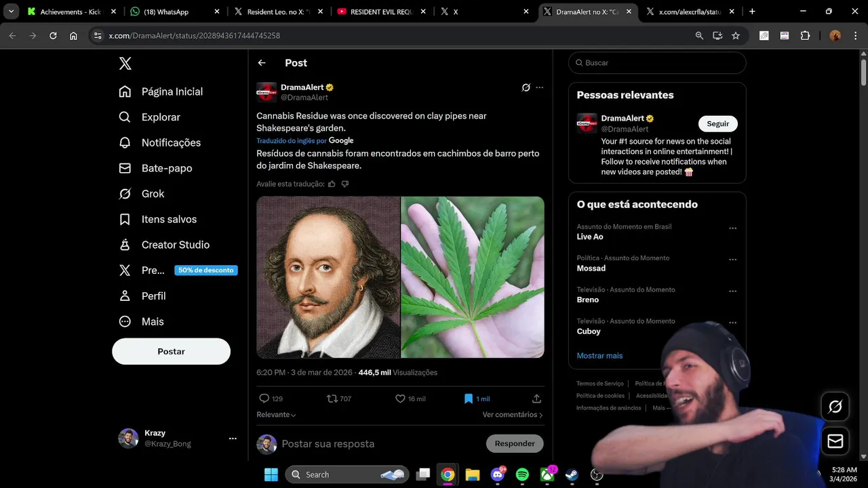Open more options for Breno trend
Screen dimensions: 868x488
click(x=732, y=291)
